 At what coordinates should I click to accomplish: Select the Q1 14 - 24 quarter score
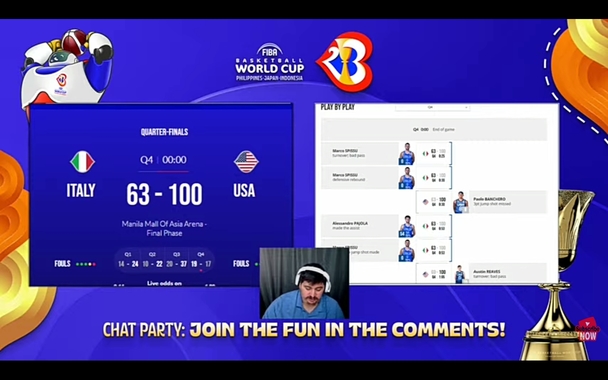click(128, 260)
